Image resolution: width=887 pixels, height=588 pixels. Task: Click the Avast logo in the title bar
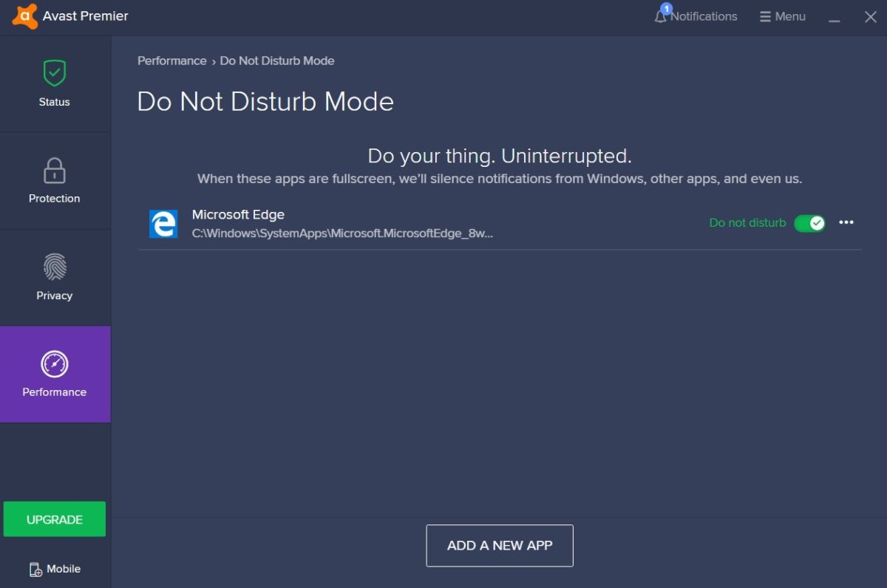coord(24,16)
